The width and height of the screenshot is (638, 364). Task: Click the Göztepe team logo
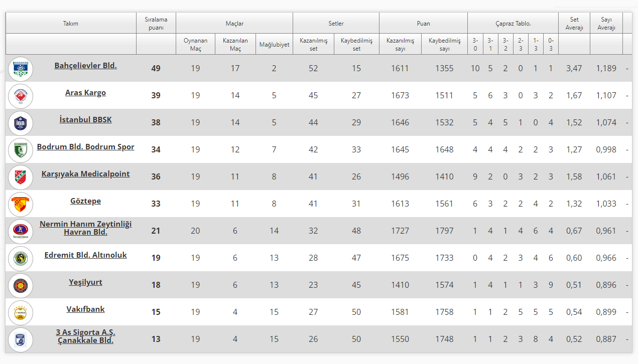(x=21, y=204)
